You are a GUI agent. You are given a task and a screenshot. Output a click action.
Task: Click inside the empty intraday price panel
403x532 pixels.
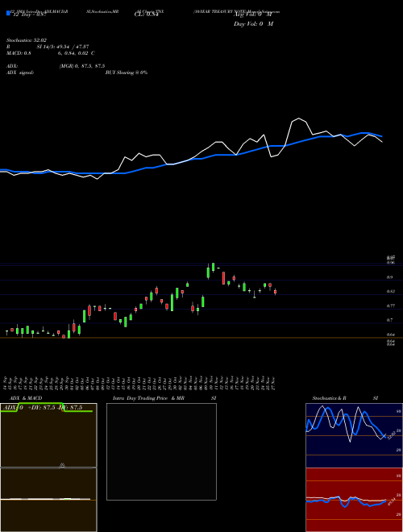pyautogui.click(x=161, y=451)
